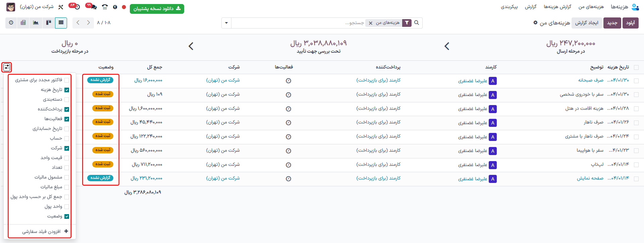
Task: Click the green دانلود نسخه پشتیبان button
Action: coord(157,8)
